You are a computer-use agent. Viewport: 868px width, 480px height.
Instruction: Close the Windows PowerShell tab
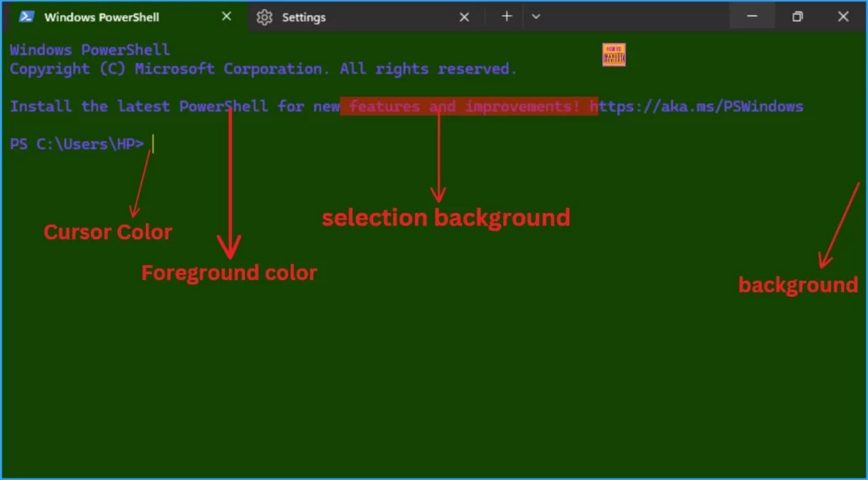point(226,17)
